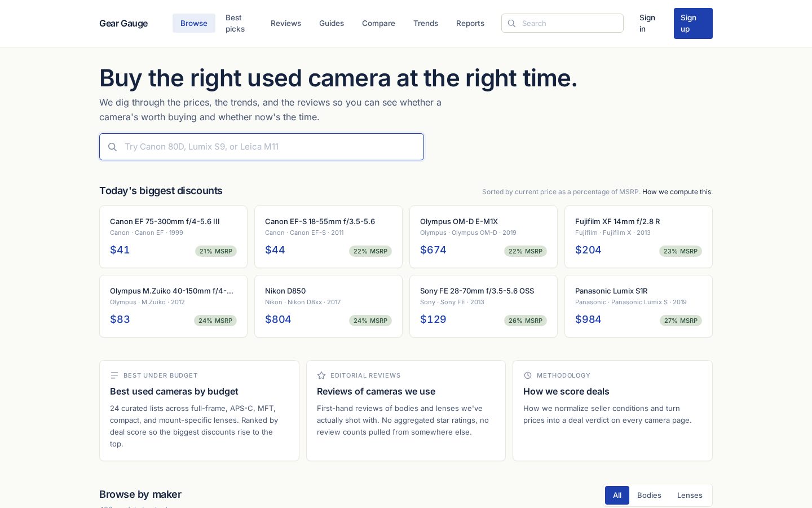The height and width of the screenshot is (508, 812).
Task: Click the Sign up button
Action: (x=693, y=23)
